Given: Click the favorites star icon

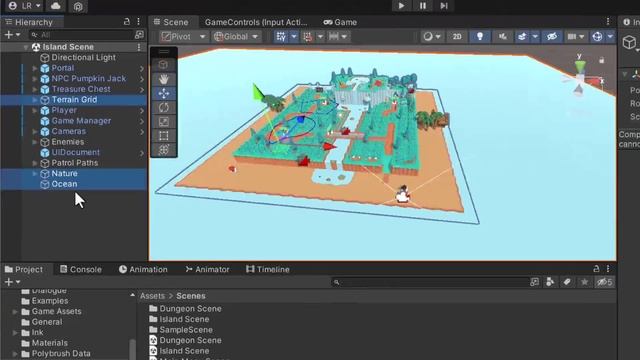Looking at the screenshot, I should [x=584, y=282].
